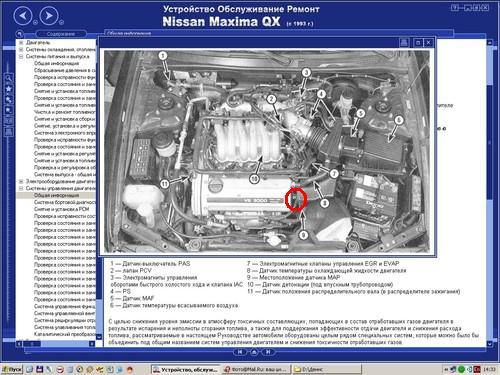
Task: Select highlighted Общая информация topic
Action: pos(56,195)
